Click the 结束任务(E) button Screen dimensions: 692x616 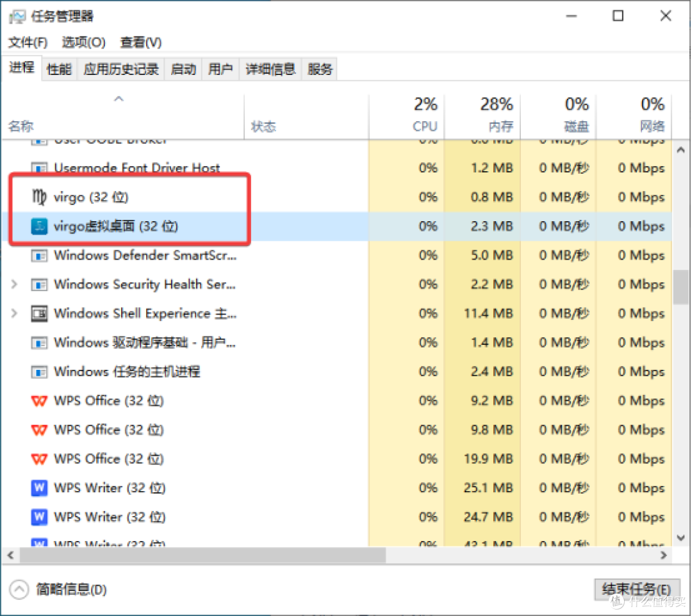[x=636, y=589]
